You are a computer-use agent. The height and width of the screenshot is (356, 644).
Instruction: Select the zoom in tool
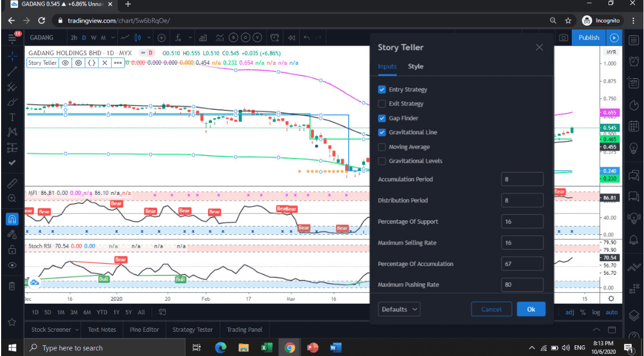coord(12,198)
